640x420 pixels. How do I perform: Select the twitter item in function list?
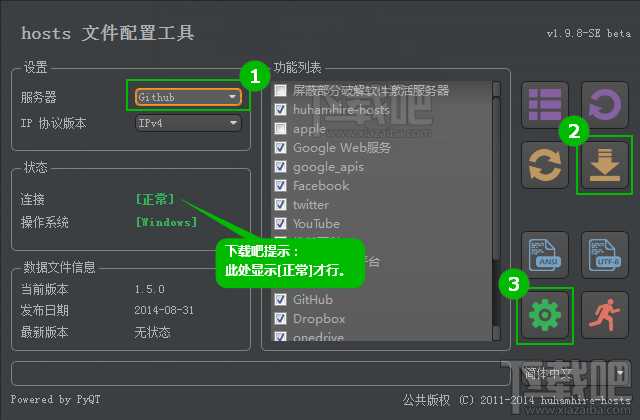(310, 205)
